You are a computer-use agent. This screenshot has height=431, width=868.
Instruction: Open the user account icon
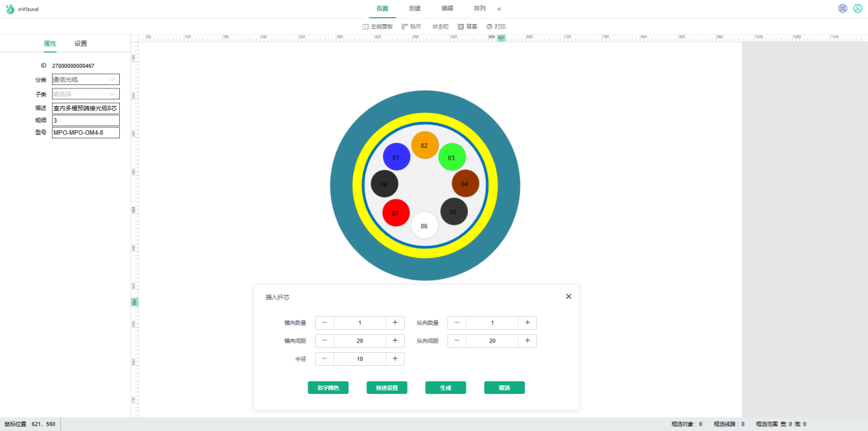pos(858,8)
